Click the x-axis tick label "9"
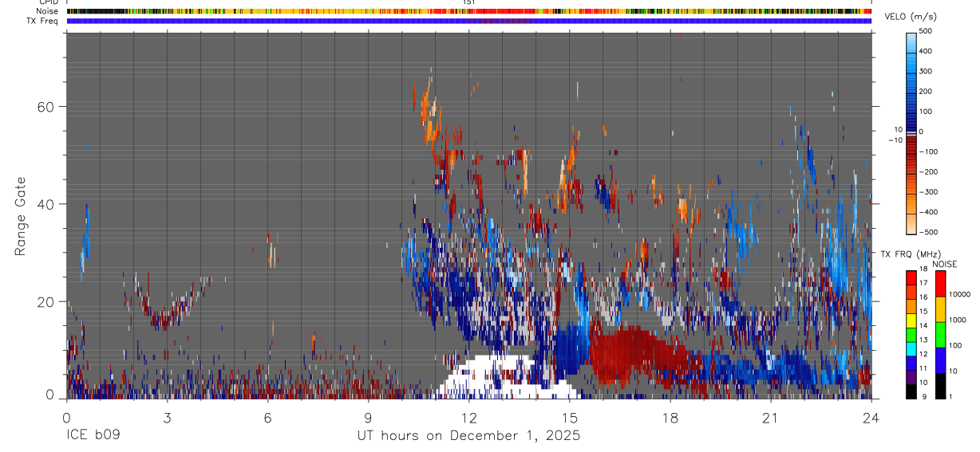The height and width of the screenshot is (452, 980). (x=368, y=418)
